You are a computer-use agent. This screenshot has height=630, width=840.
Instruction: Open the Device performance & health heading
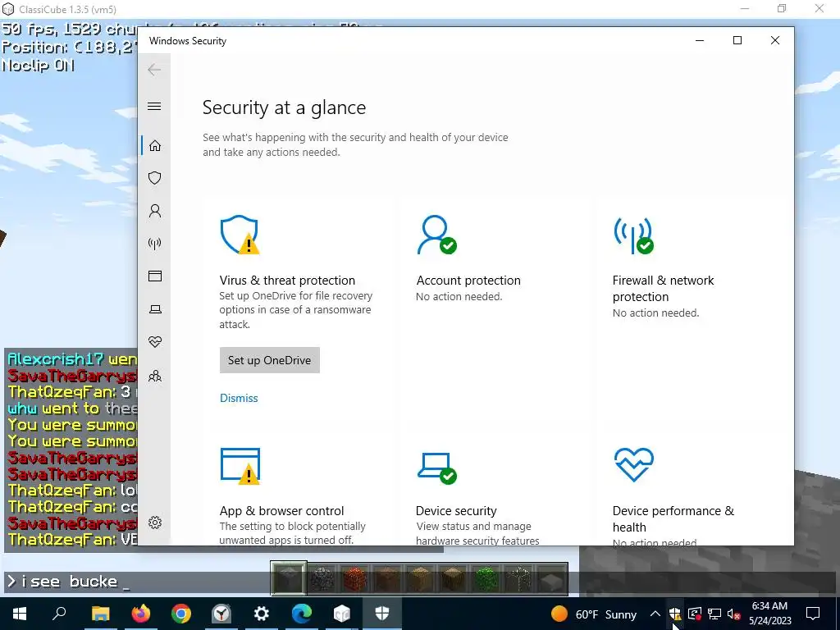pos(673,518)
